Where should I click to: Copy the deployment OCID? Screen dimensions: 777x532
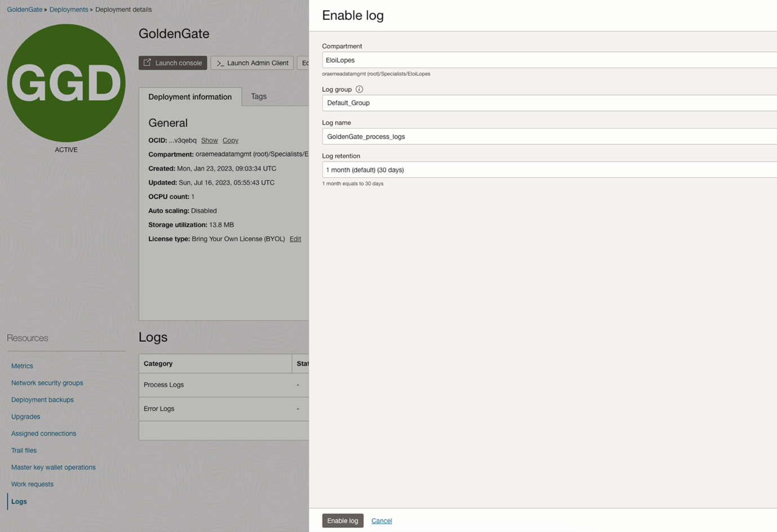[x=230, y=140]
